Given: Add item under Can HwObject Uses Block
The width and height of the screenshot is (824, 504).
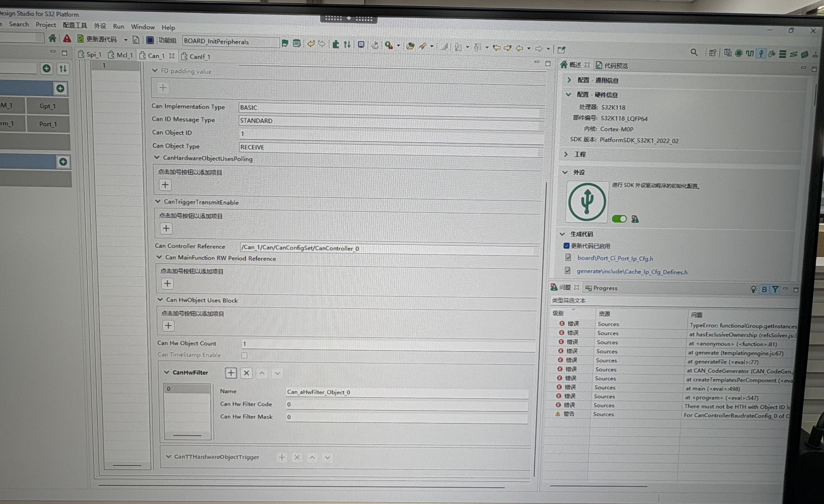Looking at the screenshot, I should point(168,326).
